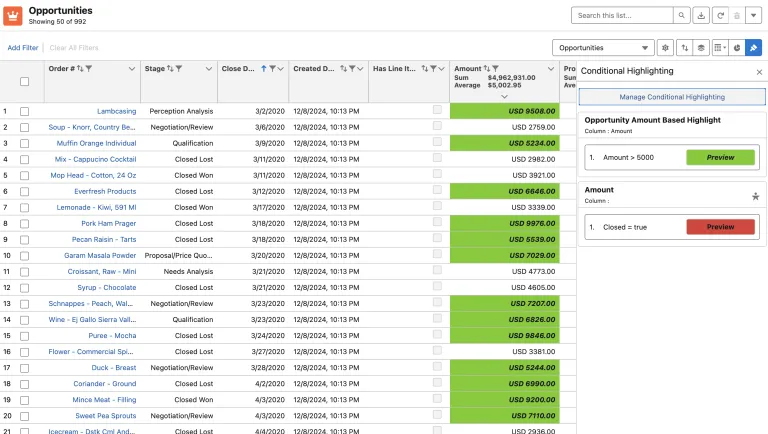Viewport: 768px width, 434px height.
Task: Filter the Created Date column
Action: [x=352, y=69]
